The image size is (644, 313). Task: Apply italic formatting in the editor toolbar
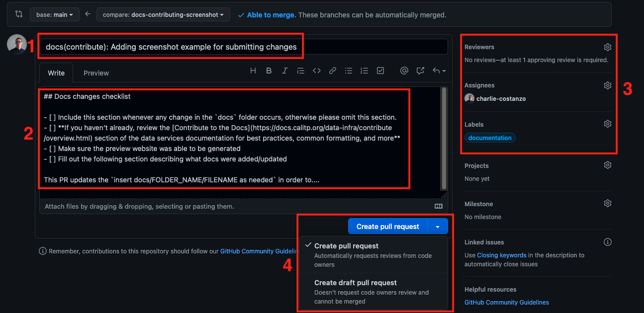point(284,71)
